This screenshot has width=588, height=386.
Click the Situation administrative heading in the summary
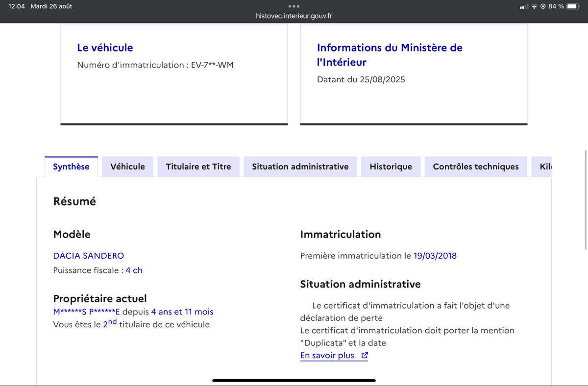pos(360,284)
